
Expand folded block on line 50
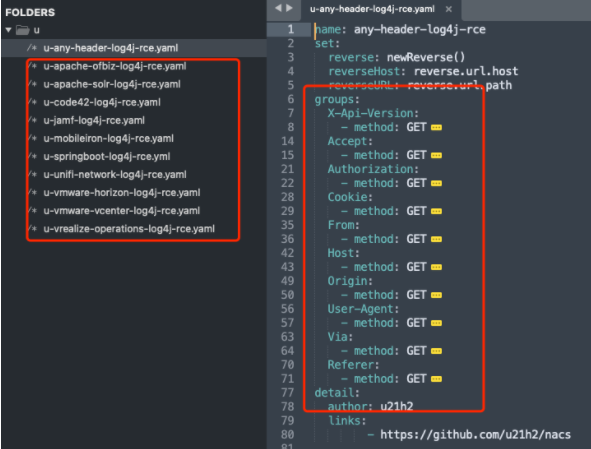(436, 295)
